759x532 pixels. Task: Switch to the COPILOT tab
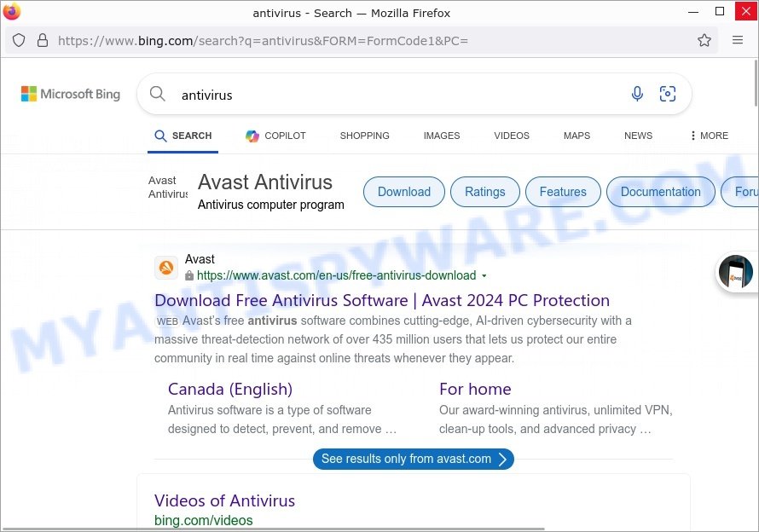[275, 136]
